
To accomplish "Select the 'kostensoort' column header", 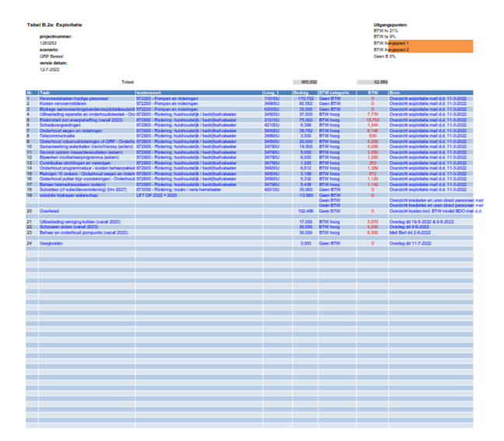I will 152,92.
